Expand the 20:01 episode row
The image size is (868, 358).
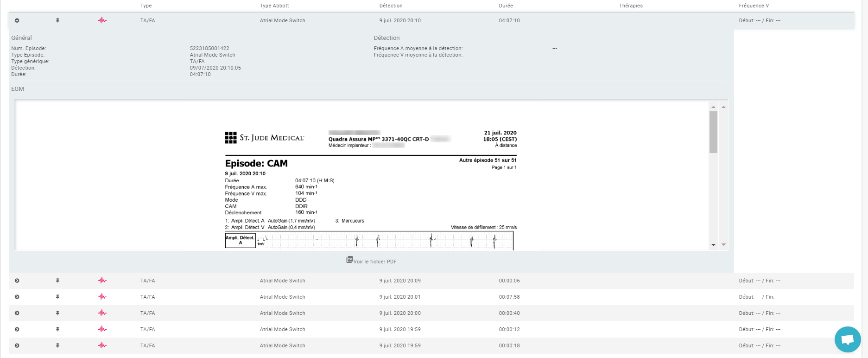click(x=17, y=297)
